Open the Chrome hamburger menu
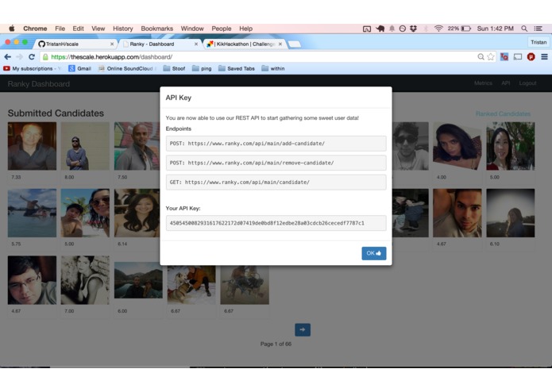Screen dimensions: 552x392 pos(544,56)
